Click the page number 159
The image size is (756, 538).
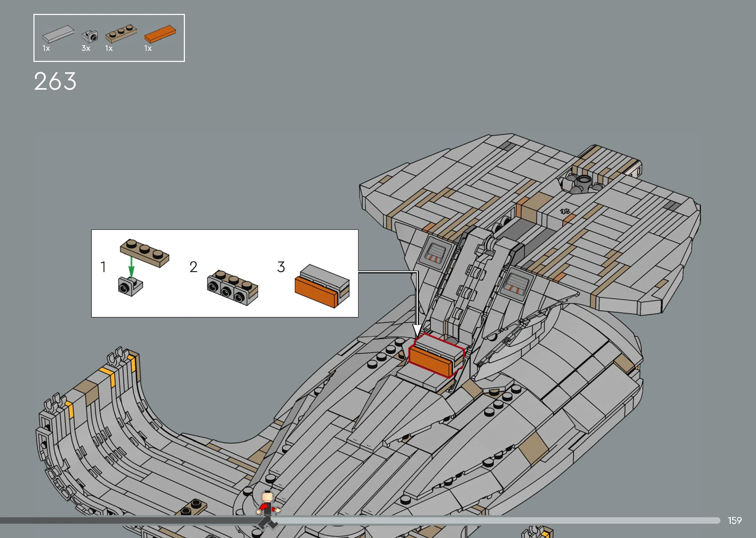[x=734, y=521]
